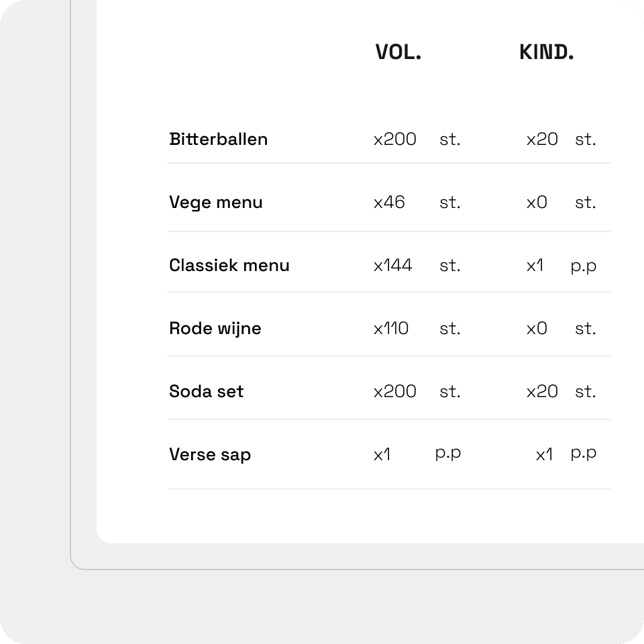Click the KIND. column header
Screen dimensions: 644x644
[547, 53]
